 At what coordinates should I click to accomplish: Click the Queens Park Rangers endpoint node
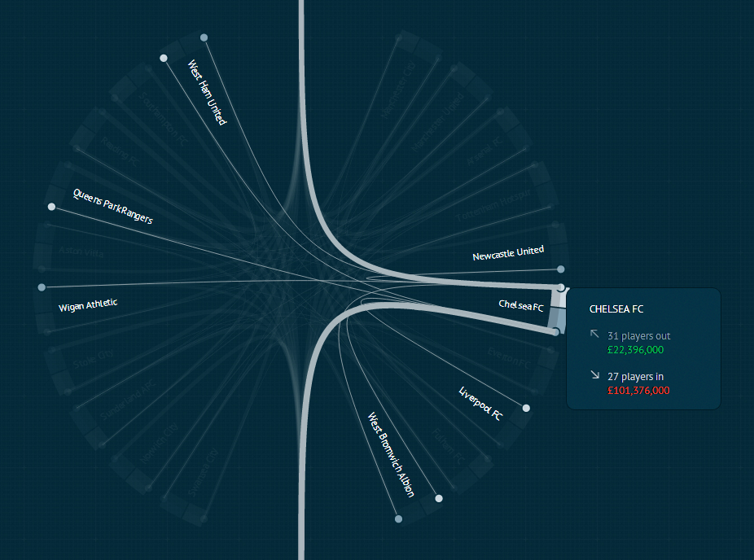(51, 207)
